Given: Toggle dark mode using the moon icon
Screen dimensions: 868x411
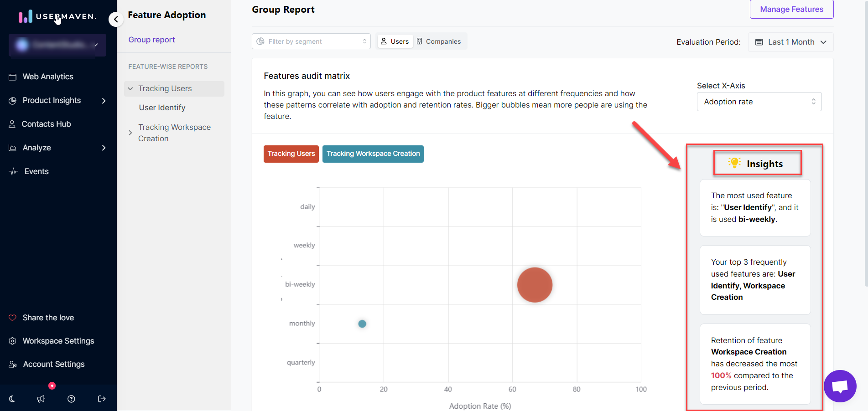Looking at the screenshot, I should (x=11, y=399).
